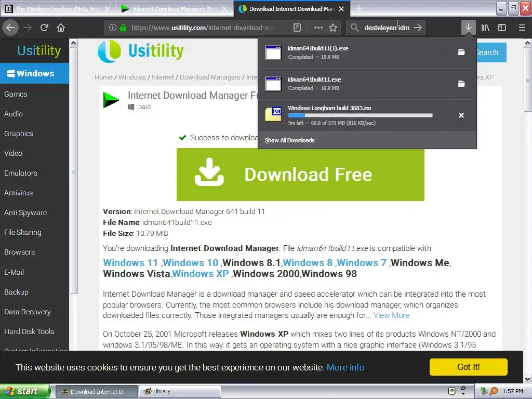Click the green secure padlock icon

click(123, 28)
